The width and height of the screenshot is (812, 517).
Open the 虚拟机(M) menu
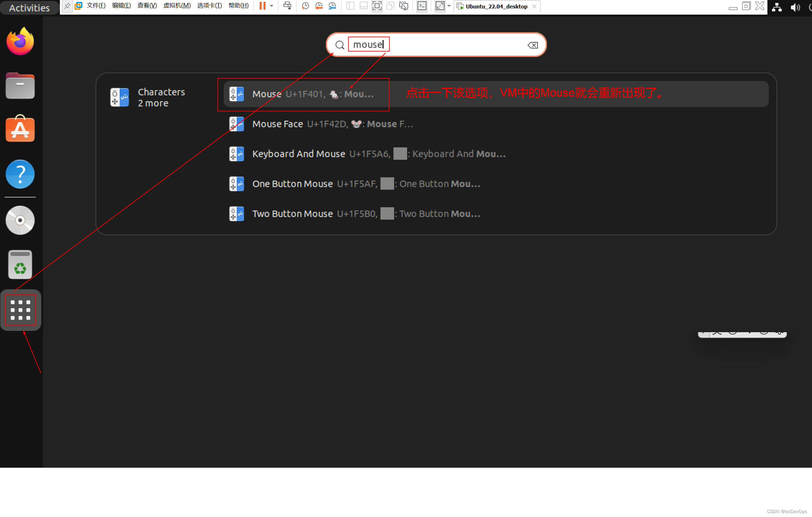[177, 6]
